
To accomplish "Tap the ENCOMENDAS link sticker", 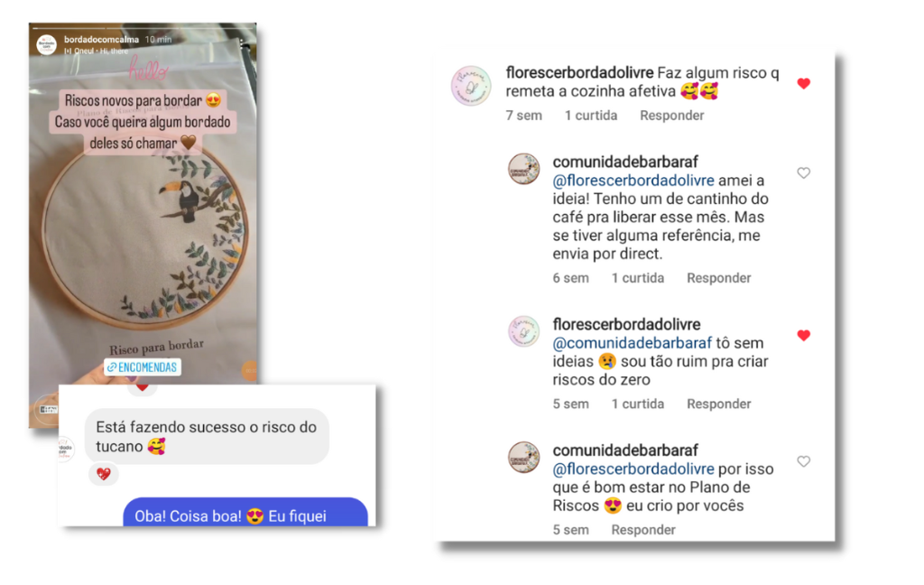I will tap(143, 367).
